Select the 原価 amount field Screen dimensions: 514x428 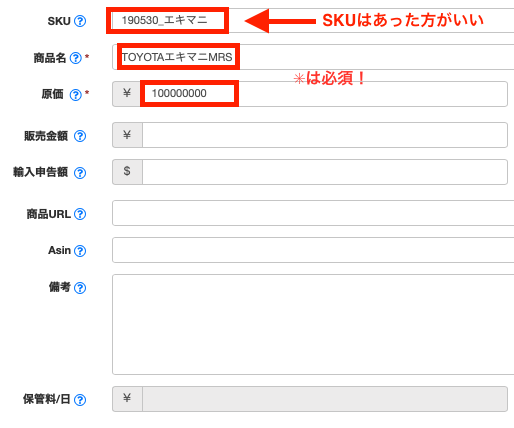[x=323, y=94]
